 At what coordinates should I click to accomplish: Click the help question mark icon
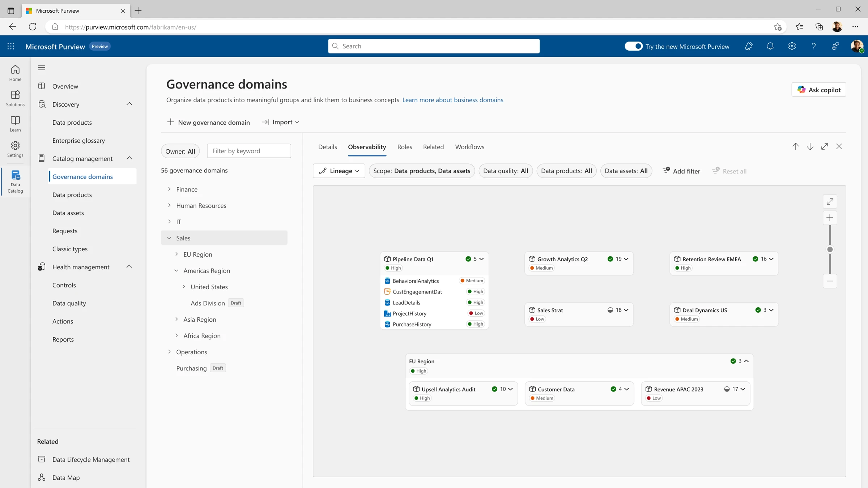pyautogui.click(x=814, y=46)
